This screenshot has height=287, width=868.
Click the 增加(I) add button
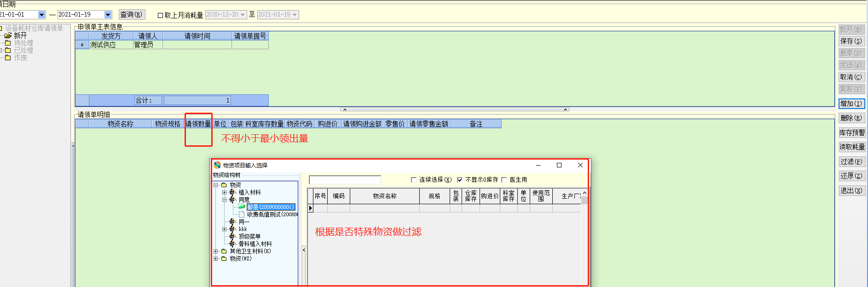(851, 103)
